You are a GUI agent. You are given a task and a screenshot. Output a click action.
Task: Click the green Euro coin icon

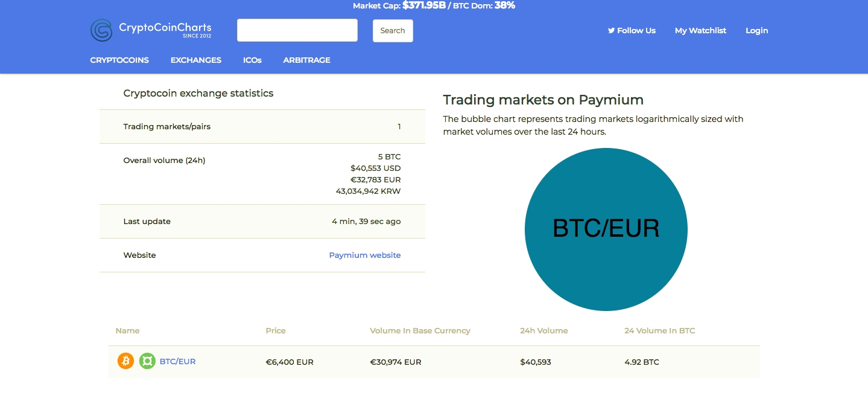coord(147,361)
